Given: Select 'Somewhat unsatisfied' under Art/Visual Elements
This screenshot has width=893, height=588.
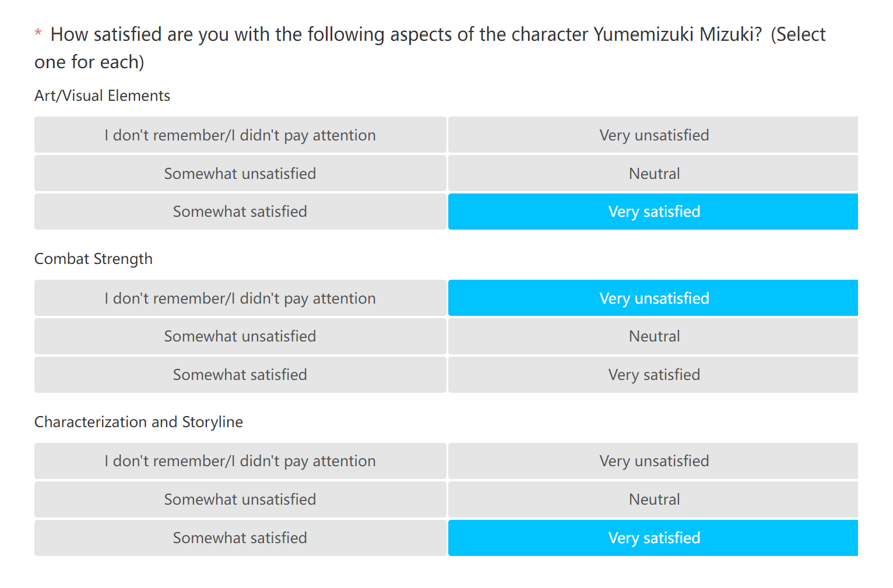Looking at the screenshot, I should coord(240,173).
